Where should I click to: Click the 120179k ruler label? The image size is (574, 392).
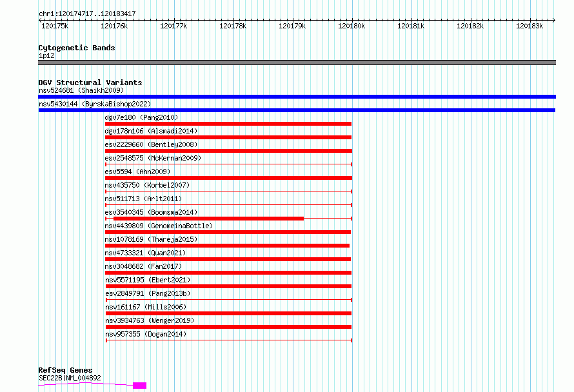point(292,26)
